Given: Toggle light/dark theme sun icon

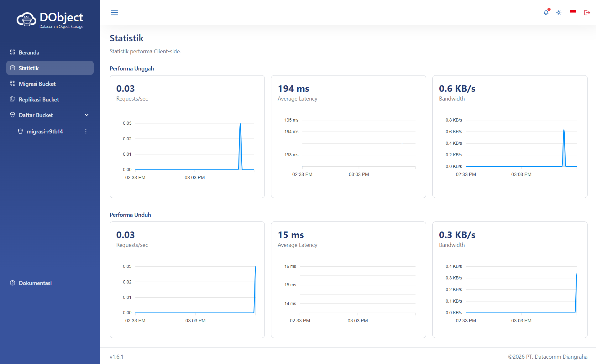Looking at the screenshot, I should tap(559, 13).
